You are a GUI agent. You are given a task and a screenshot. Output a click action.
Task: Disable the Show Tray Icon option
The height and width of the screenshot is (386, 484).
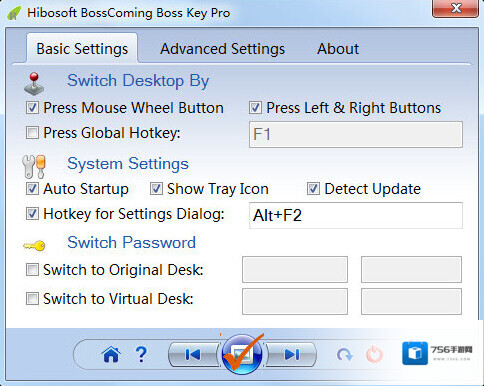pyautogui.click(x=156, y=189)
